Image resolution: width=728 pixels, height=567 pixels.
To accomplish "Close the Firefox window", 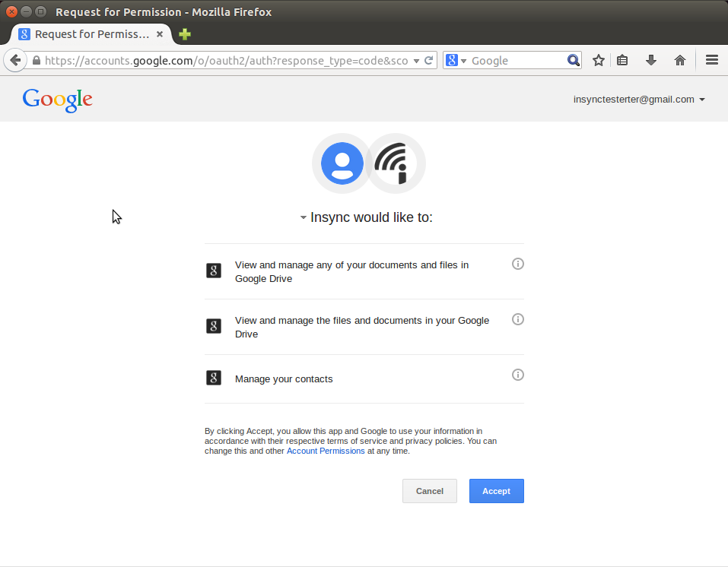I will click(11, 11).
